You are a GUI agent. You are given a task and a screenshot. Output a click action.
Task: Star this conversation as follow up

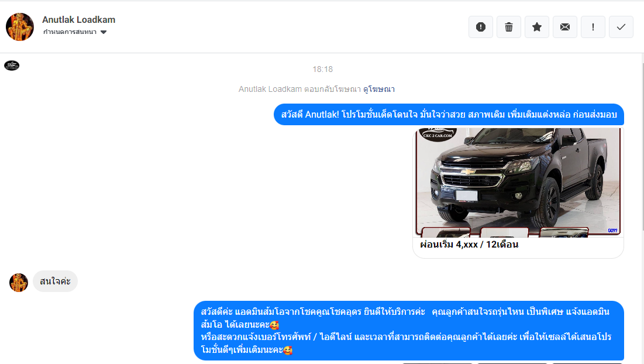pyautogui.click(x=537, y=27)
